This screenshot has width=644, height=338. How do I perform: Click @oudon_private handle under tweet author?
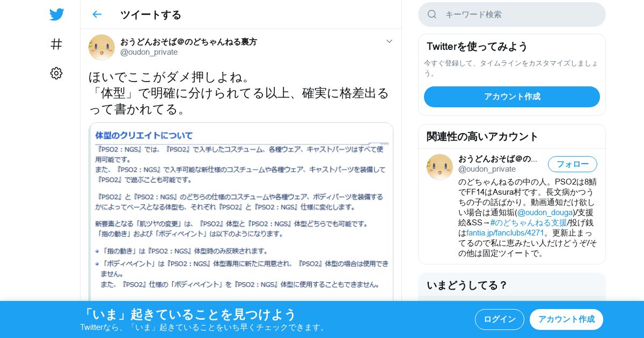149,52
